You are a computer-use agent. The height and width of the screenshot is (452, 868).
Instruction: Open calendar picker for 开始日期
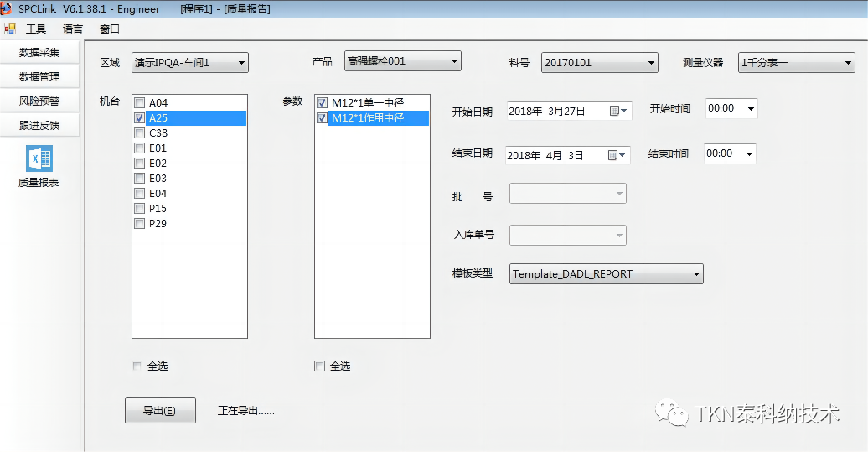(617, 111)
